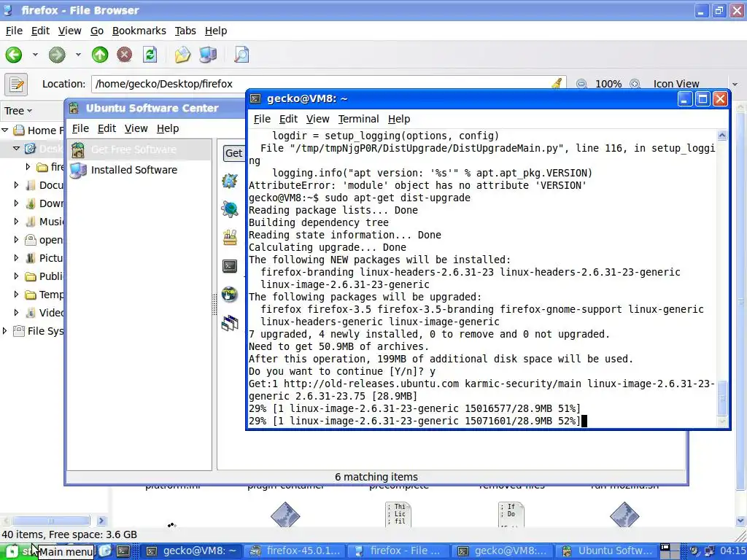Open the Main menu start button
The height and width of the screenshot is (560, 747).
pyautogui.click(x=20, y=551)
